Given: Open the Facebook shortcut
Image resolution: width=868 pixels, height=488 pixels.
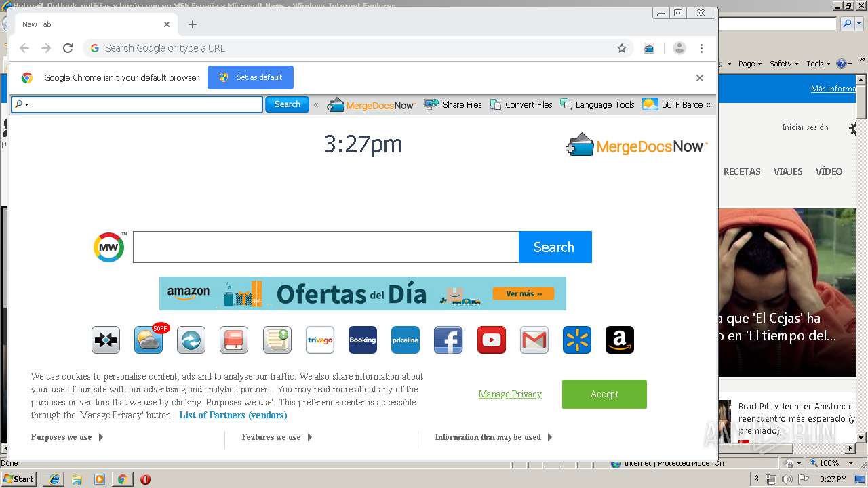Looking at the screenshot, I should coord(448,340).
